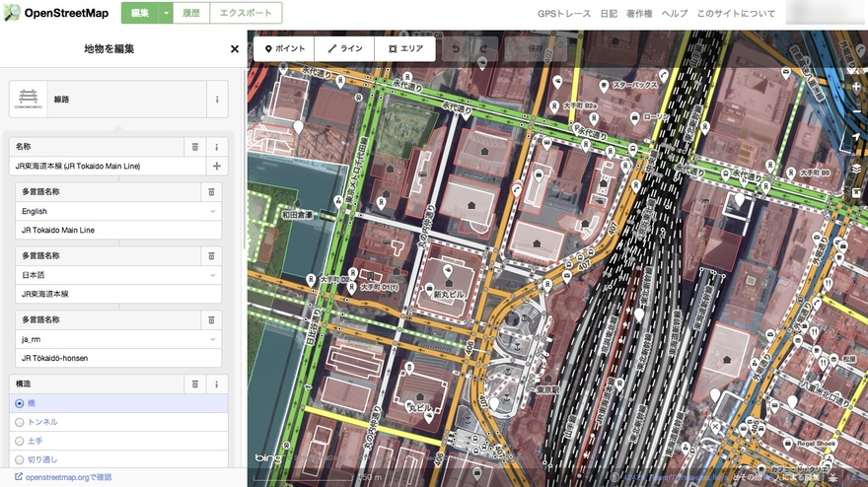The image size is (868, 487).
Task: Show info for the 線路 feature type
Action: pyautogui.click(x=216, y=100)
